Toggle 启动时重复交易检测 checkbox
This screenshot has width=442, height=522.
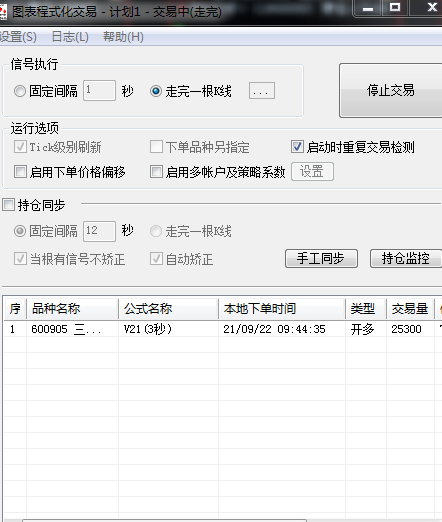tap(297, 147)
